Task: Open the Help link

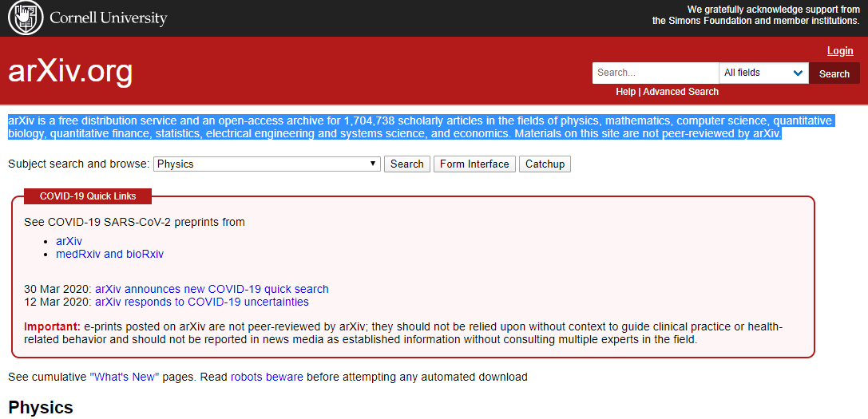Action: [625, 92]
